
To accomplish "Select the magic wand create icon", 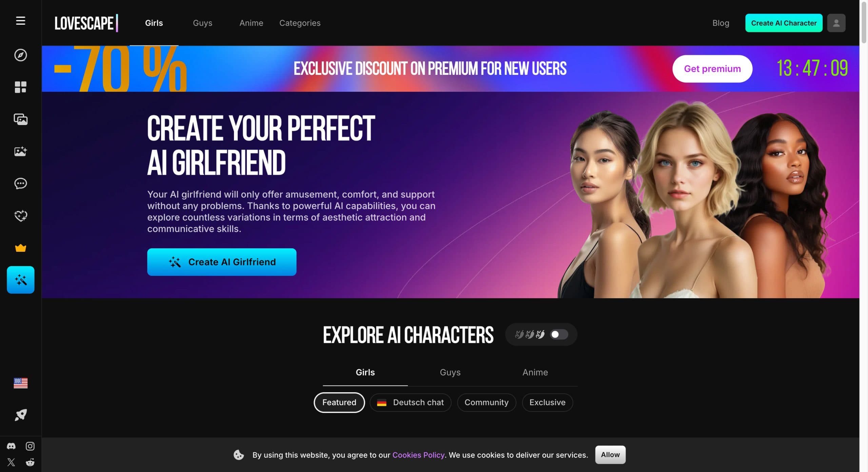I will click(20, 280).
